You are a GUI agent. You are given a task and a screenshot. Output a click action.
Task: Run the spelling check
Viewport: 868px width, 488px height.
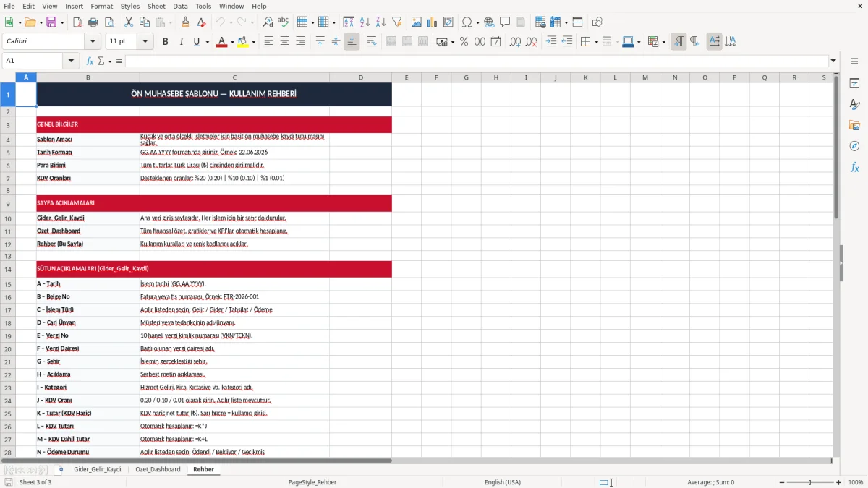pyautogui.click(x=284, y=22)
